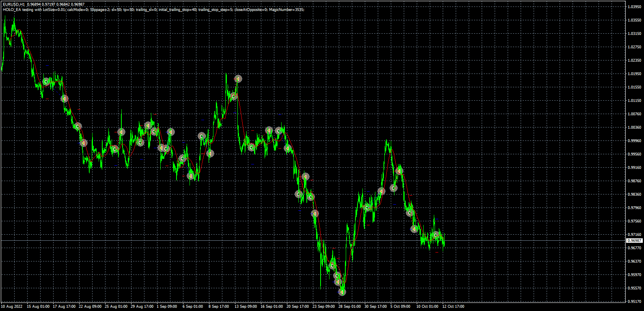Click the 0.99960 price axis label
644x311 pixels.
point(634,141)
